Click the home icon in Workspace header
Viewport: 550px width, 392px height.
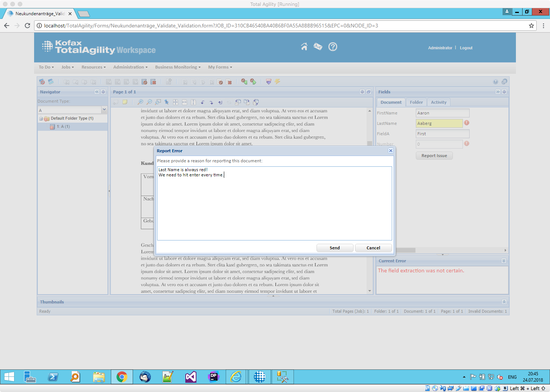(x=304, y=47)
